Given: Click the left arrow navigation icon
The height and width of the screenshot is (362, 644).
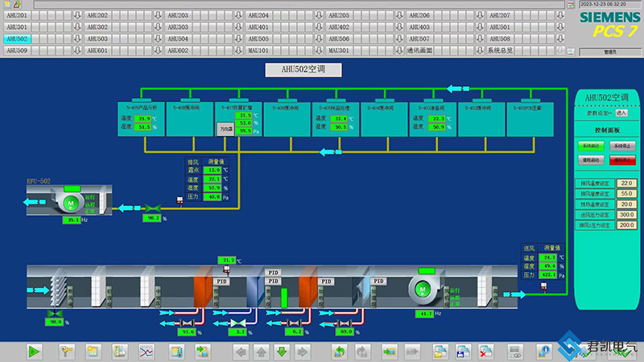Looking at the screenshot, I should [241, 352].
